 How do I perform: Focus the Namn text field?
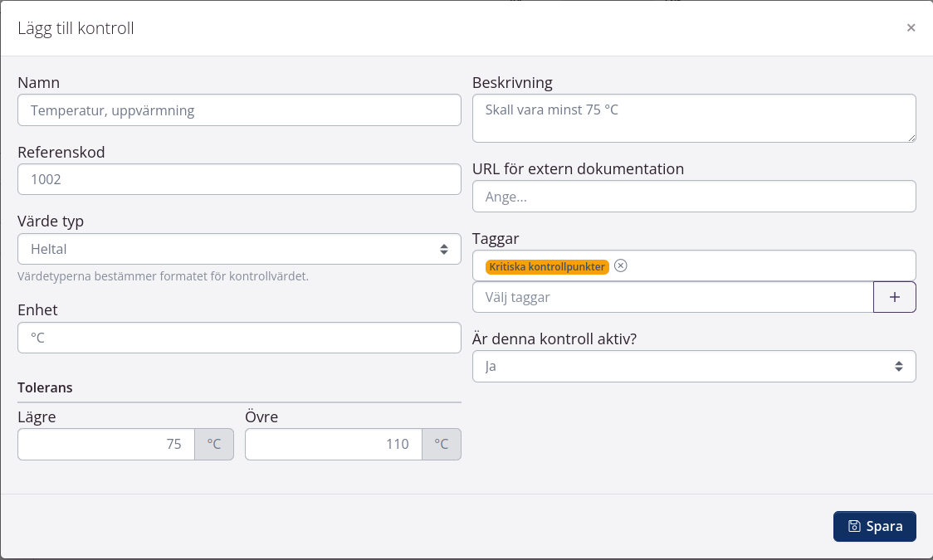tap(239, 110)
